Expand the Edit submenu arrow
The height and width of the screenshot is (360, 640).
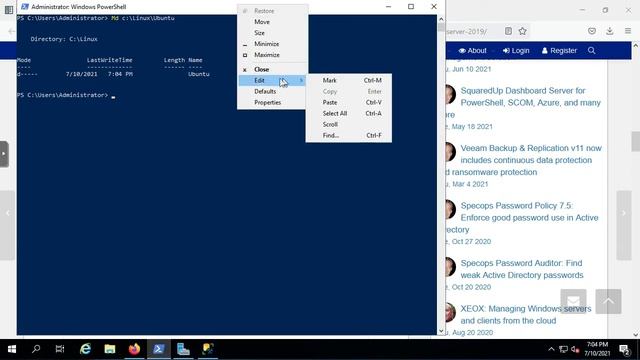pos(301,80)
